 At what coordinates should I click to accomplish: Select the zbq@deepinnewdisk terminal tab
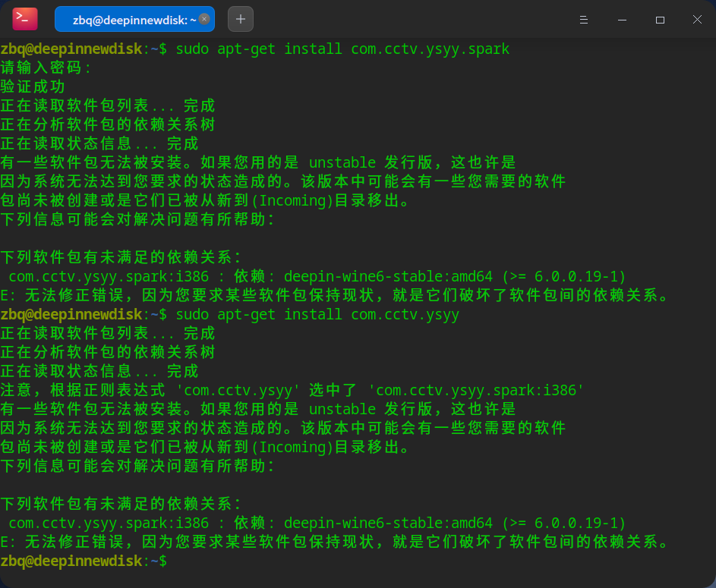(134, 19)
